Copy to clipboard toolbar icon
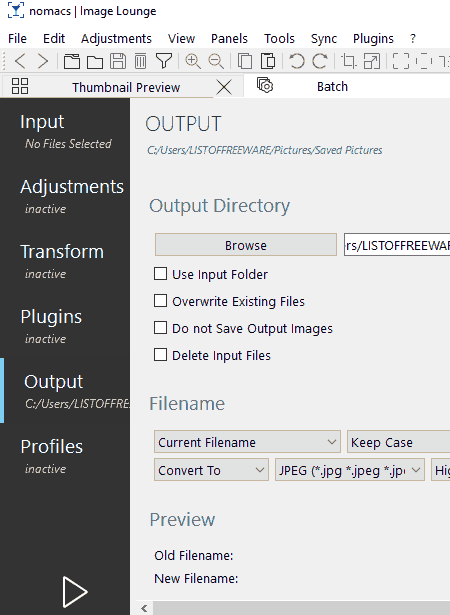 245,61
